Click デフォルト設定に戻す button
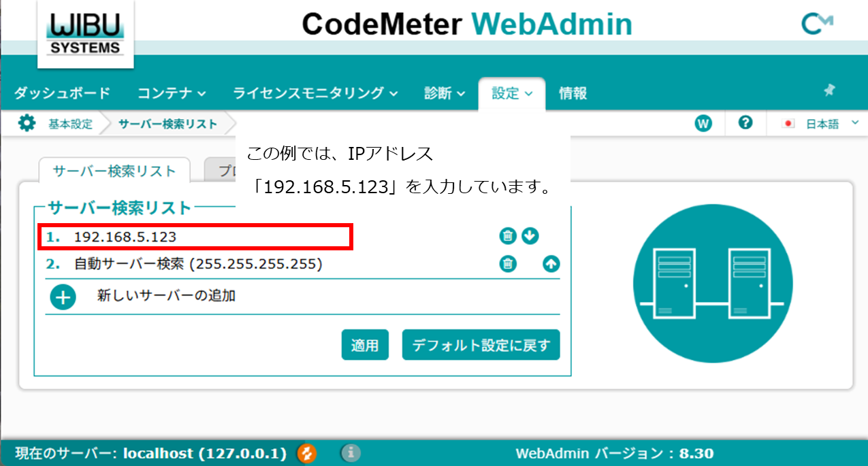The height and width of the screenshot is (466, 868). (481, 345)
